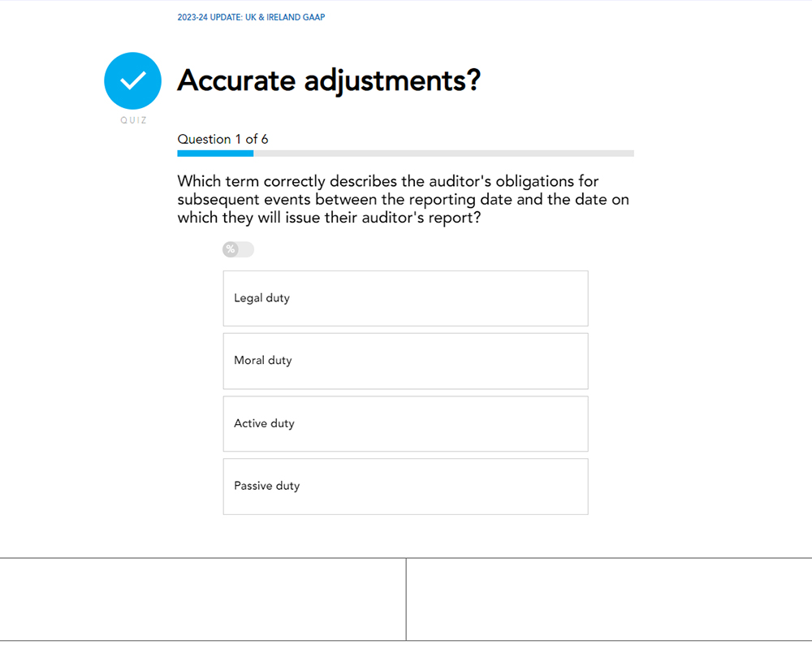Click the white tick inside the quiz icon
812x658 pixels.
tap(133, 80)
